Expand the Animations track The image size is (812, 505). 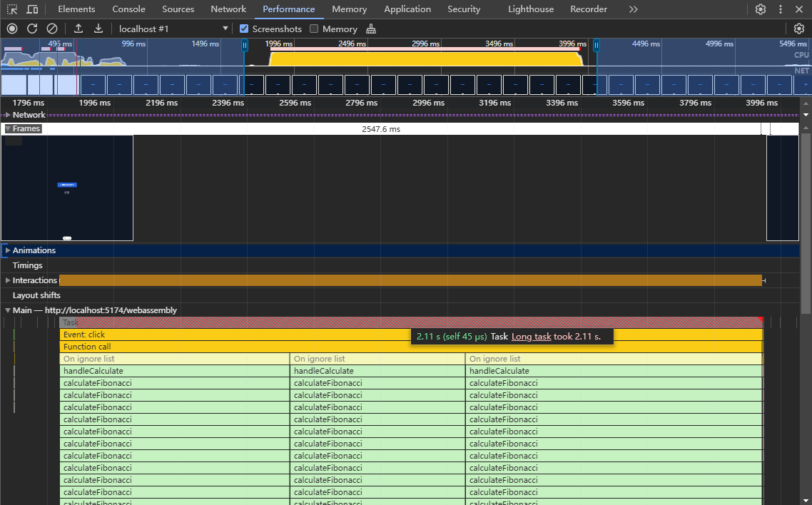pyautogui.click(x=8, y=250)
